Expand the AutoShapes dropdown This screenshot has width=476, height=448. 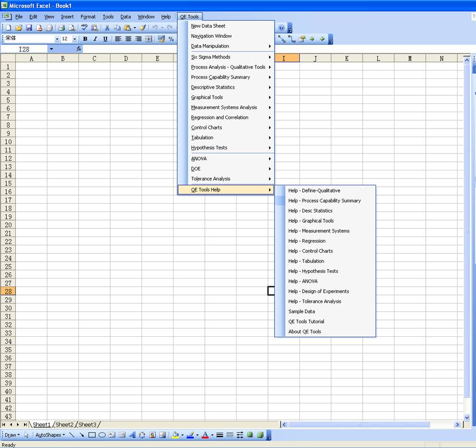pyautogui.click(x=50, y=435)
